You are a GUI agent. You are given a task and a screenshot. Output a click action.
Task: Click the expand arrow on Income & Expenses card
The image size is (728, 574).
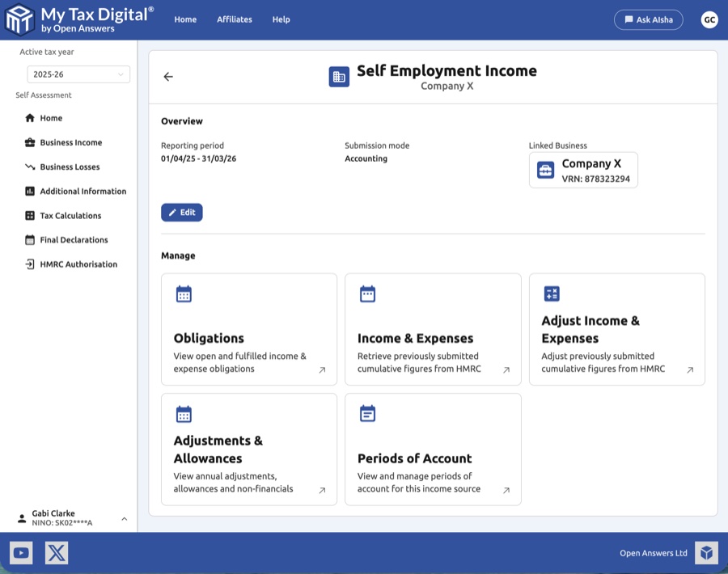506,369
